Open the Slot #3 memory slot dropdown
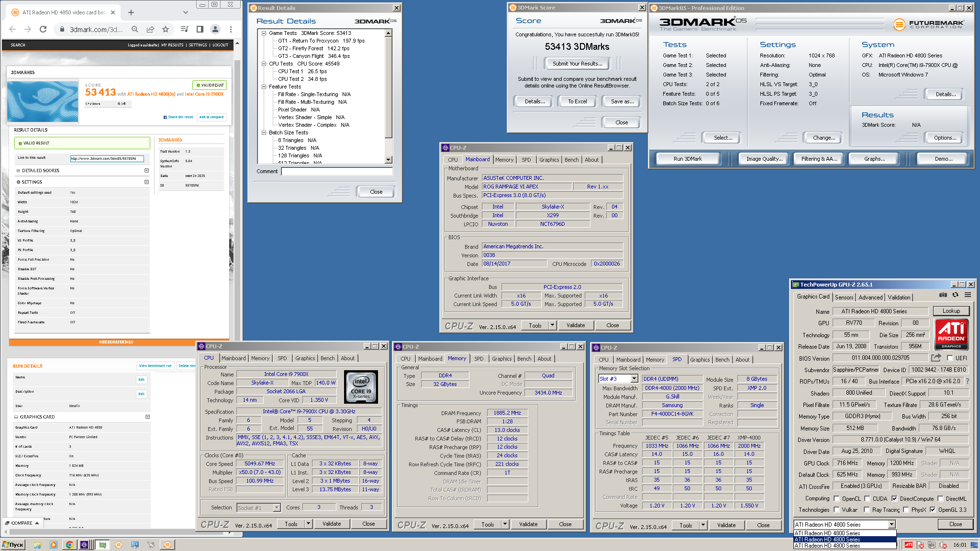Viewport: 980px width, 551px height. tap(634, 379)
